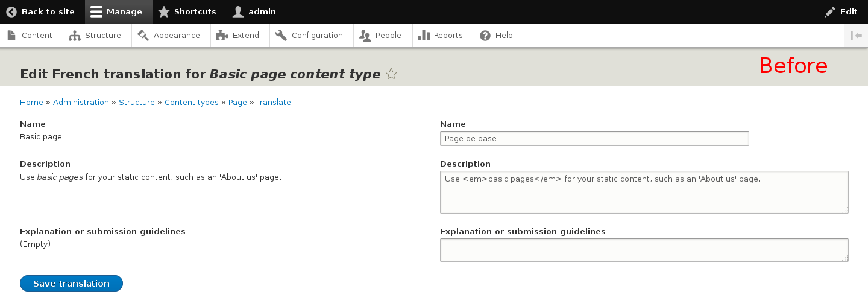Toggle vertical toolbar orientation button
The image size is (868, 306).
[856, 36]
